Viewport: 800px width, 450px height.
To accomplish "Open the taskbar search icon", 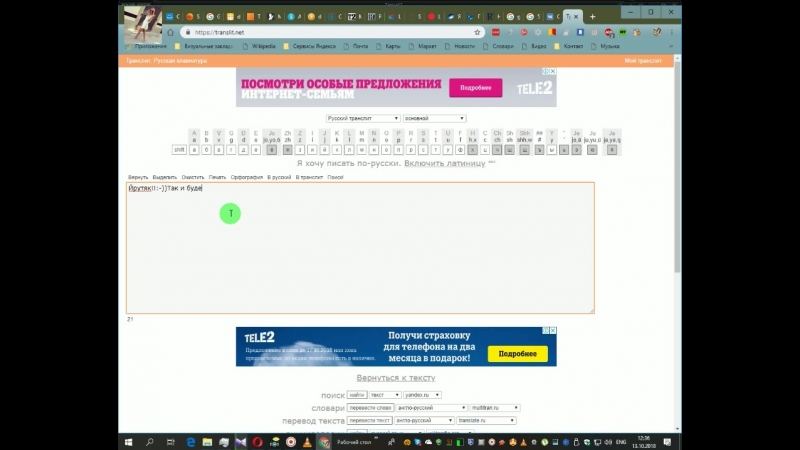I will [150, 442].
